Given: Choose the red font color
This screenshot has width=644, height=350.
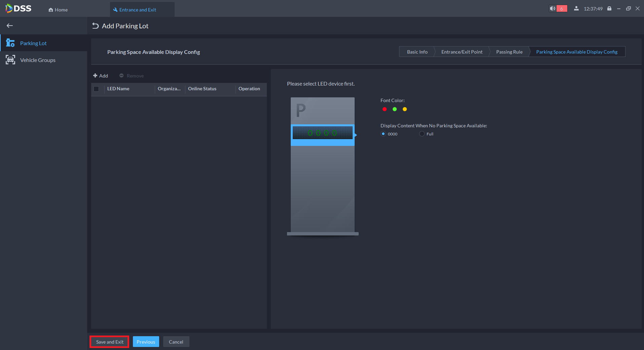Looking at the screenshot, I should click(385, 109).
